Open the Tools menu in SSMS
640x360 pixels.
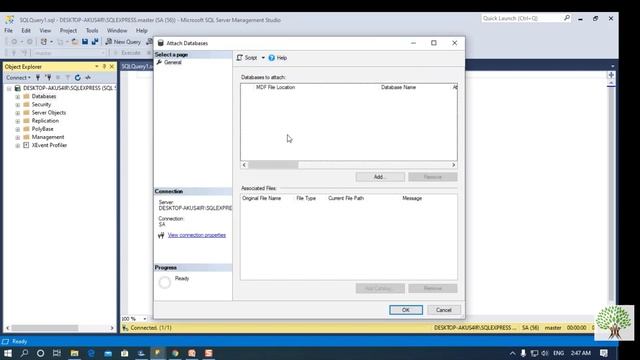[x=92, y=31]
